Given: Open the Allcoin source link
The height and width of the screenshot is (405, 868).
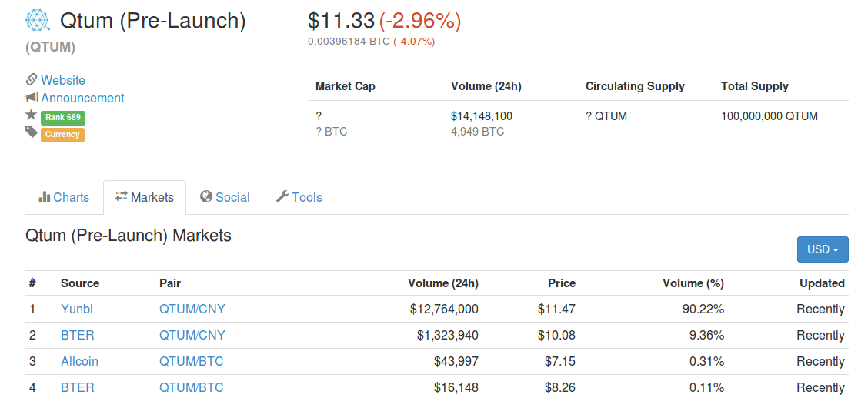Looking at the screenshot, I should click(x=79, y=362).
